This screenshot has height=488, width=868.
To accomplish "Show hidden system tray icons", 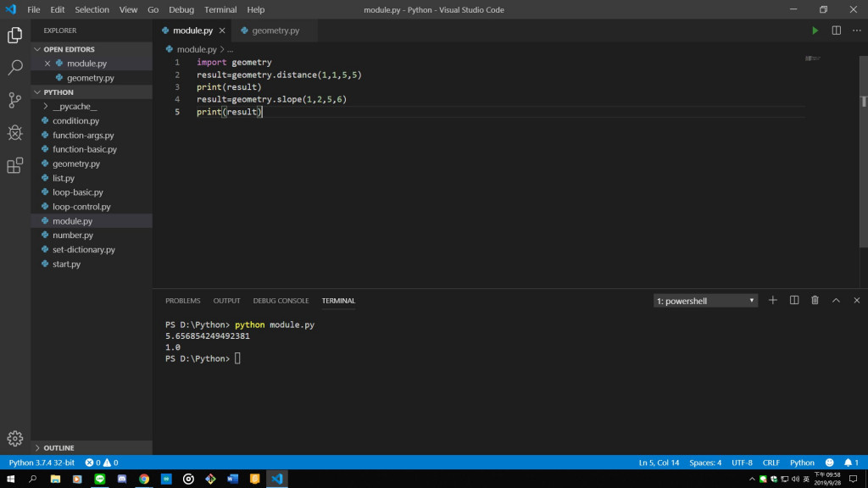I will pos(752,480).
